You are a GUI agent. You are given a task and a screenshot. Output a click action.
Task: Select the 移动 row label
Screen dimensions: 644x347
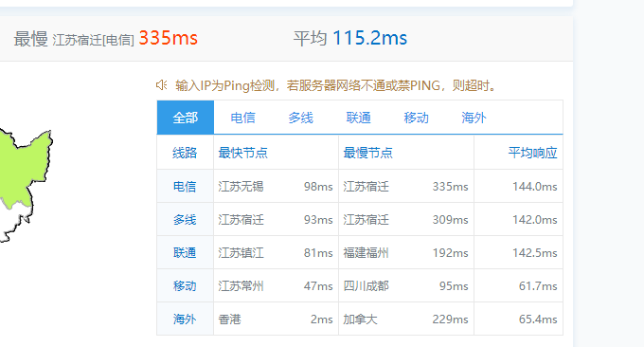tap(185, 286)
